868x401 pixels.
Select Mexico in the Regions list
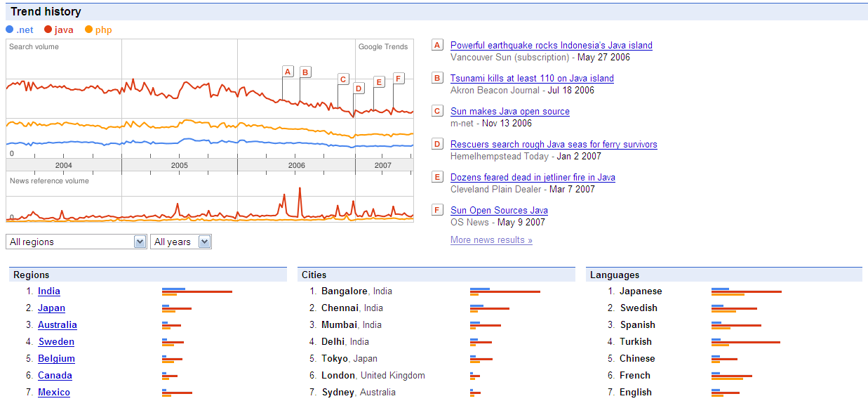pos(54,392)
